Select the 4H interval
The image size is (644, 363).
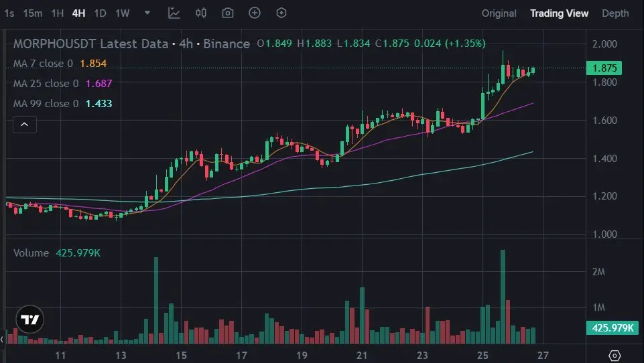pyautogui.click(x=79, y=13)
